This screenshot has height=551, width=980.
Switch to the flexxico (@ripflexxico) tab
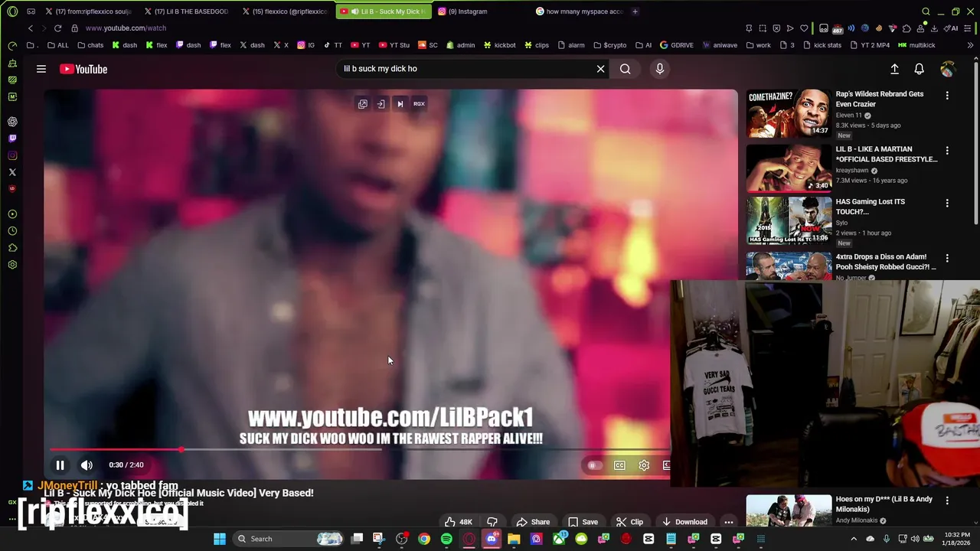point(284,11)
